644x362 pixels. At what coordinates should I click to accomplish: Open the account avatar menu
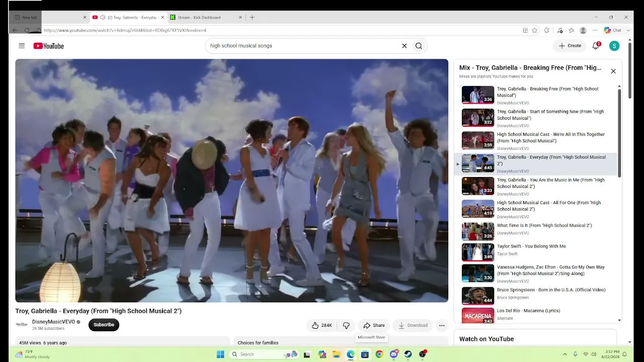[x=614, y=46]
